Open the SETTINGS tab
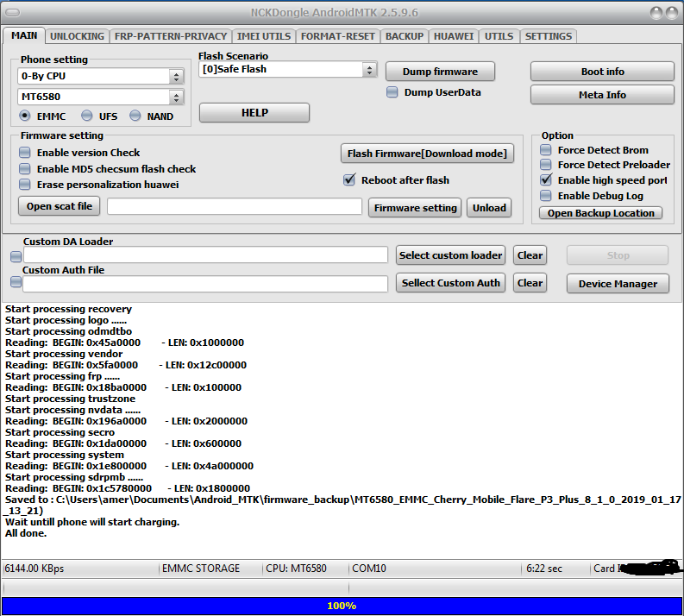Image resolution: width=684 pixels, height=616 pixels. pos(549,36)
